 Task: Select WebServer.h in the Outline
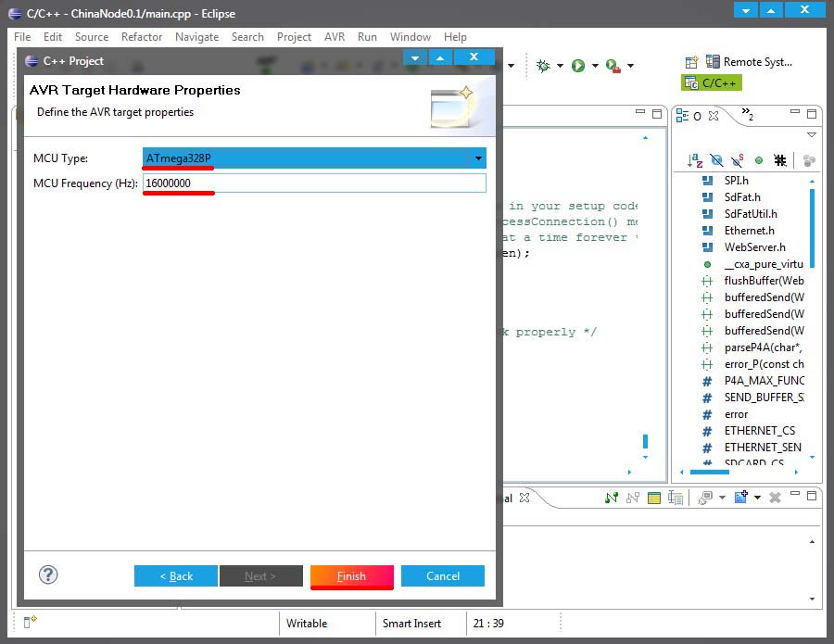click(x=754, y=247)
